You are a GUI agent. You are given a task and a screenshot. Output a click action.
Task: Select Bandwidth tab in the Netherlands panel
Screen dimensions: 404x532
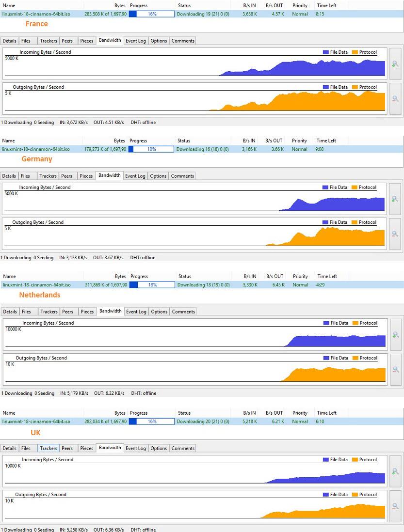pyautogui.click(x=111, y=311)
